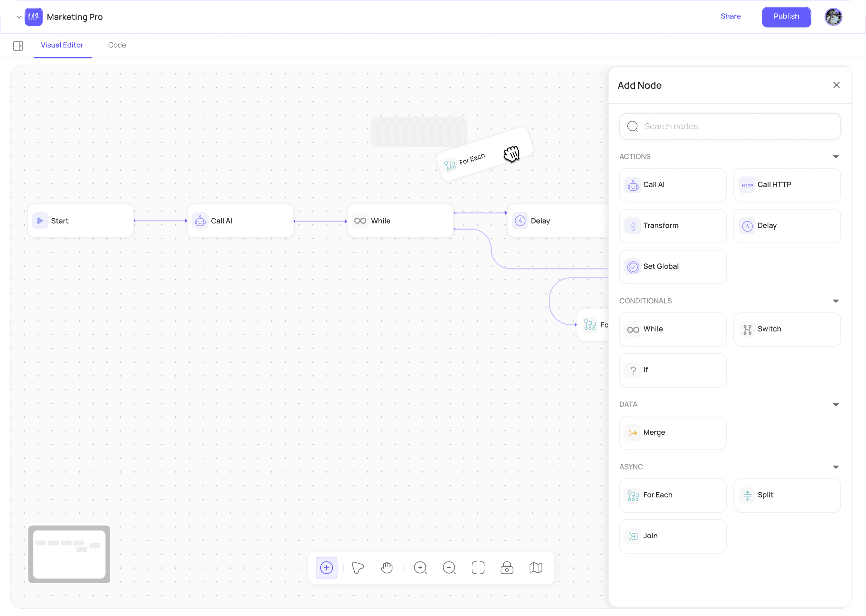The height and width of the screenshot is (616, 866).
Task: Toggle the canvas lock icon
Action: click(507, 568)
